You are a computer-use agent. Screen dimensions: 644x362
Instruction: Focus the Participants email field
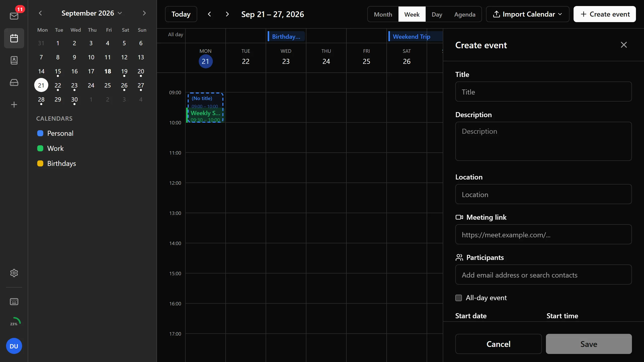pyautogui.click(x=543, y=275)
